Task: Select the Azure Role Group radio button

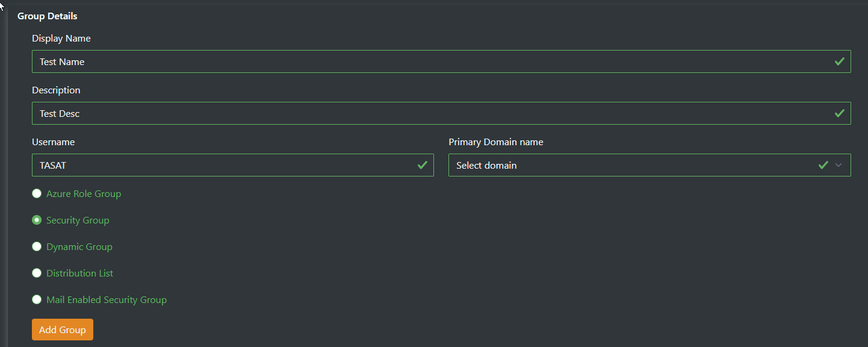Action: point(37,193)
